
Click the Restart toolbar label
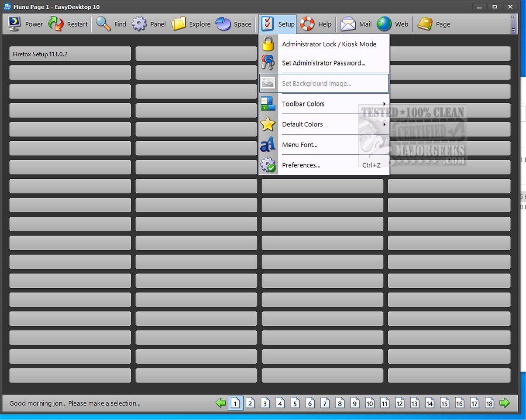point(77,24)
